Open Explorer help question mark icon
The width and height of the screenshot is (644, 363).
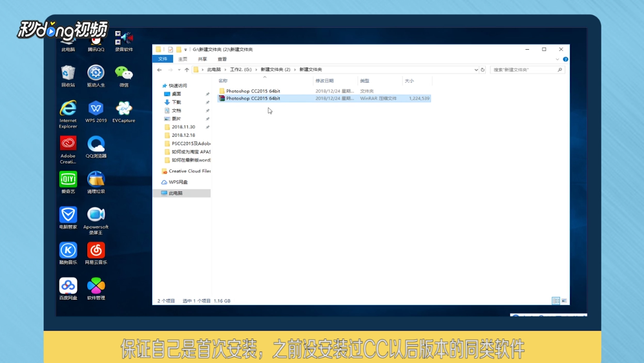coord(566,59)
